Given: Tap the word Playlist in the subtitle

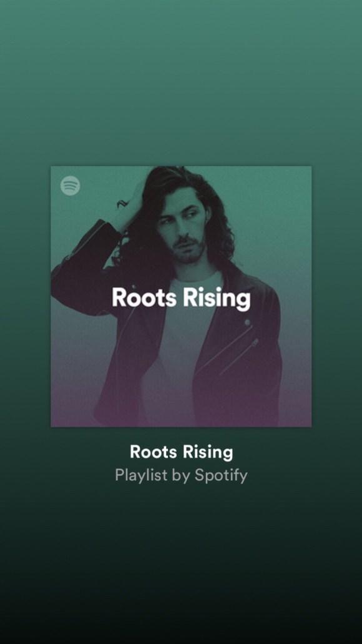Looking at the screenshot, I should [141, 475].
